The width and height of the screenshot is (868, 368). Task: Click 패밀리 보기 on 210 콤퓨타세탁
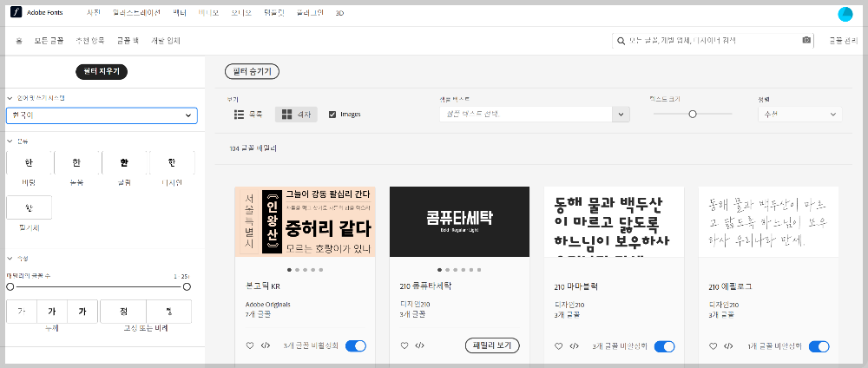tap(493, 345)
